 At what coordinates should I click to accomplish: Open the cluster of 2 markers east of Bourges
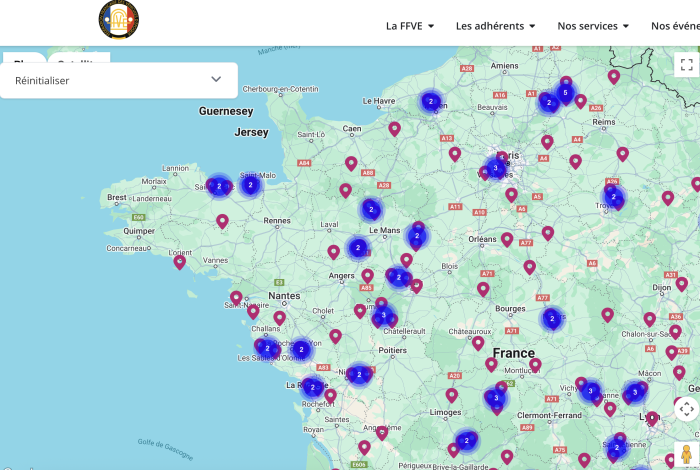coord(552,319)
